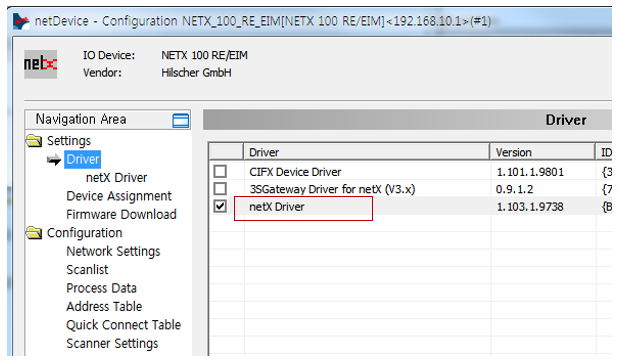619x361 pixels.
Task: Open Scanner Settings page
Action: [x=112, y=344]
